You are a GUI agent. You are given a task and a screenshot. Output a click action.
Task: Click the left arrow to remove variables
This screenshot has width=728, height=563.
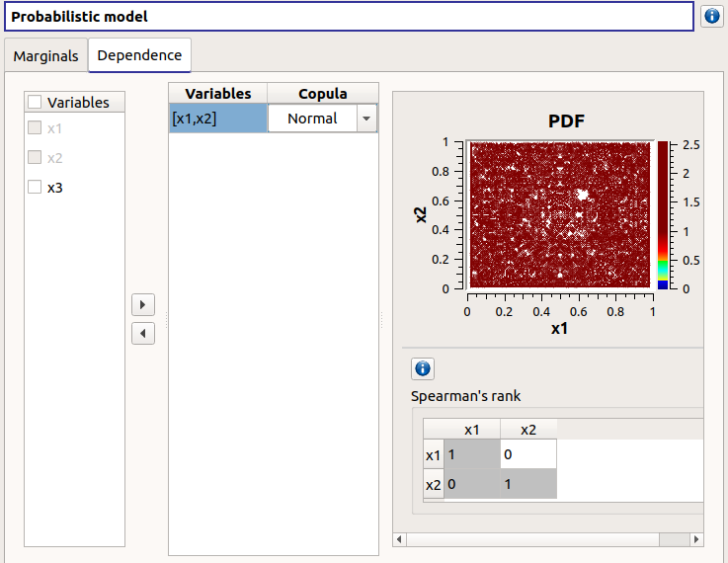click(143, 334)
